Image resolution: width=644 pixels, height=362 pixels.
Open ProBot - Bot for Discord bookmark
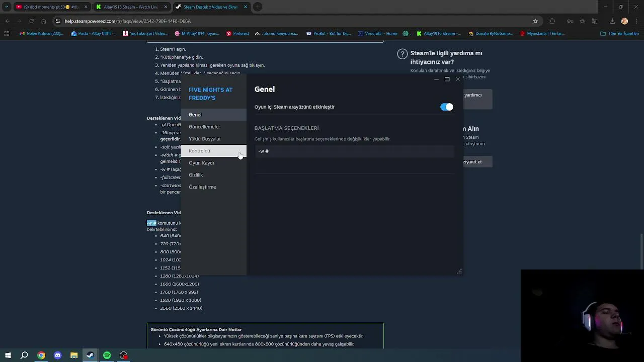pos(329,34)
